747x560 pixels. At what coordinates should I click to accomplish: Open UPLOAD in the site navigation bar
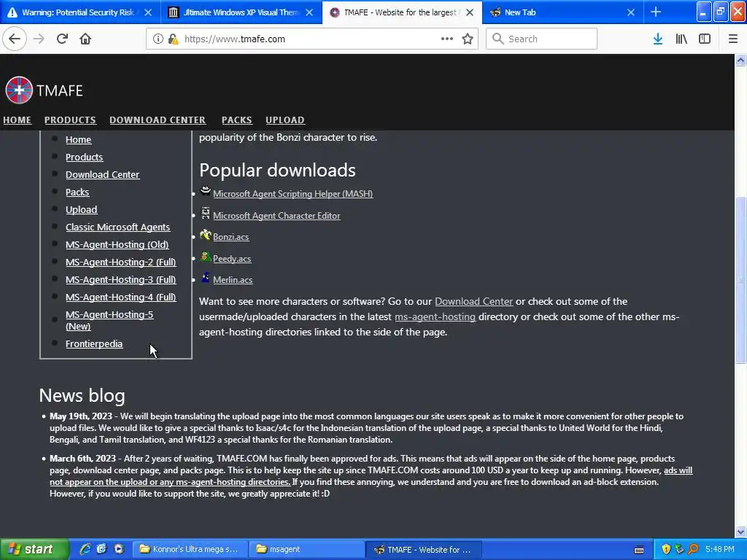285,120
